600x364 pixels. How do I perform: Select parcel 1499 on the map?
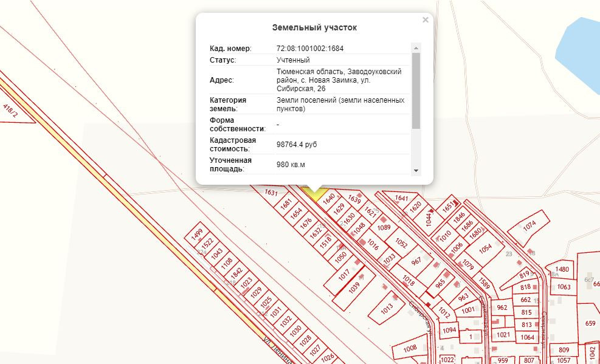point(197,235)
